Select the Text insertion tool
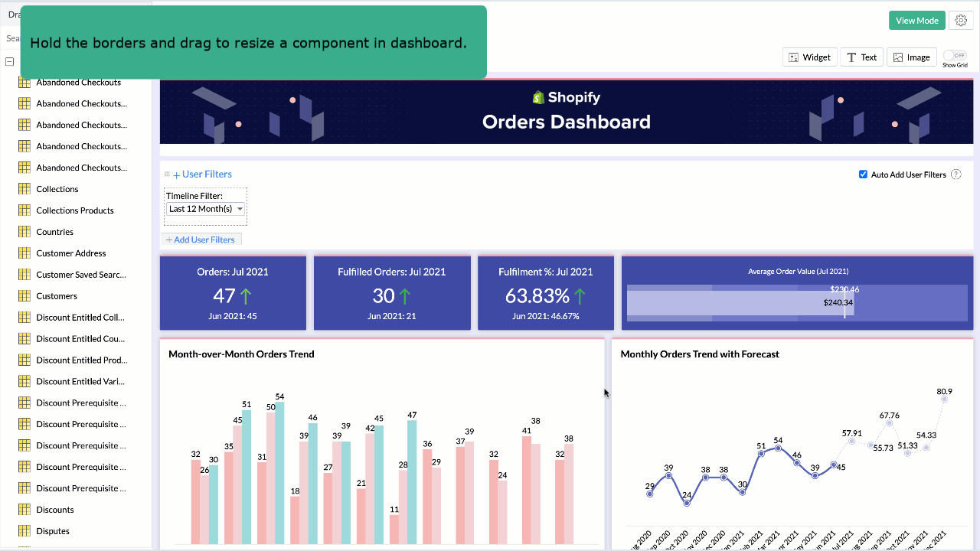980x551 pixels. click(861, 57)
